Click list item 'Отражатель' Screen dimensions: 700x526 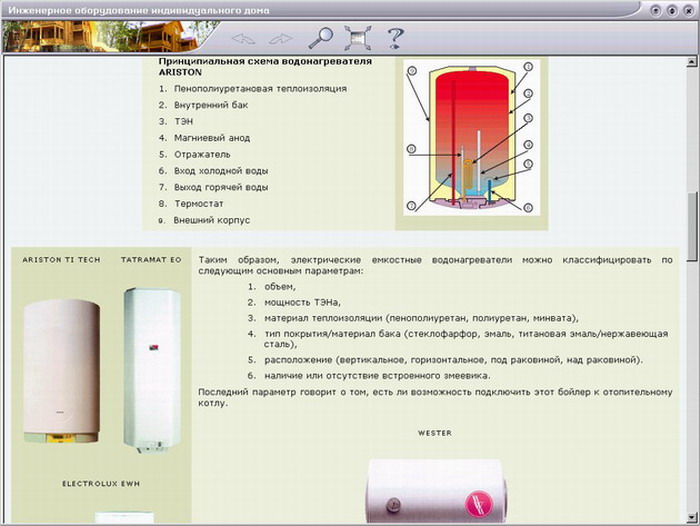tap(202, 154)
